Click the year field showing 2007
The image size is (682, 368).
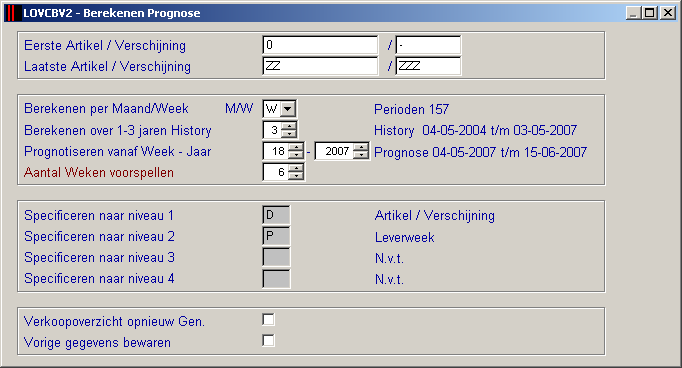pyautogui.click(x=334, y=151)
